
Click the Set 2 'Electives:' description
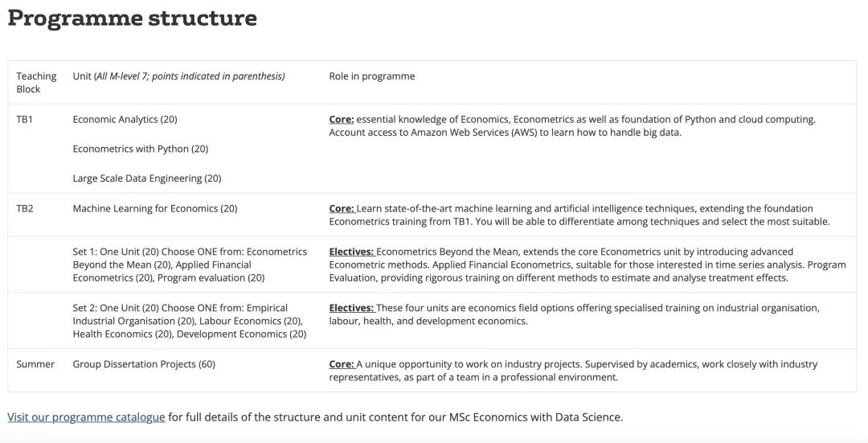(574, 314)
